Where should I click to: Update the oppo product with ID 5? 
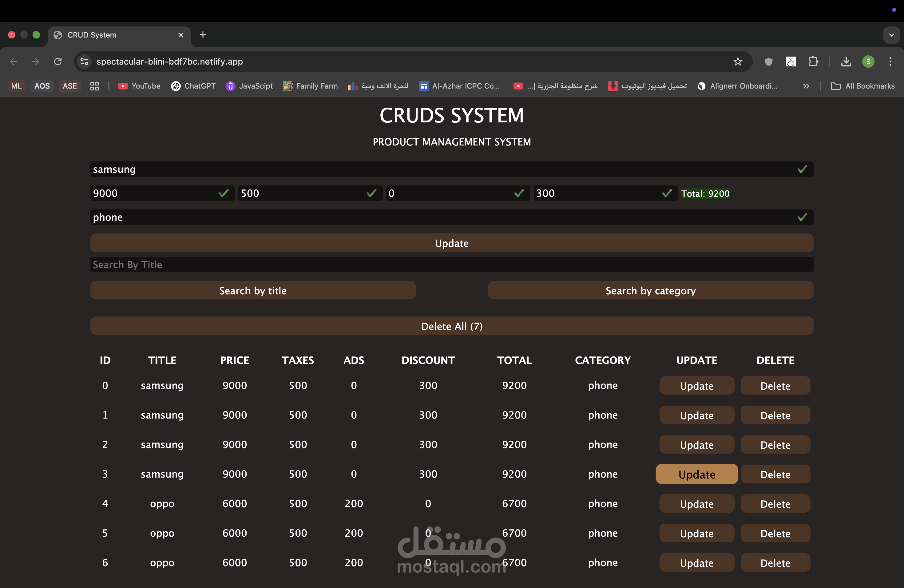click(697, 533)
